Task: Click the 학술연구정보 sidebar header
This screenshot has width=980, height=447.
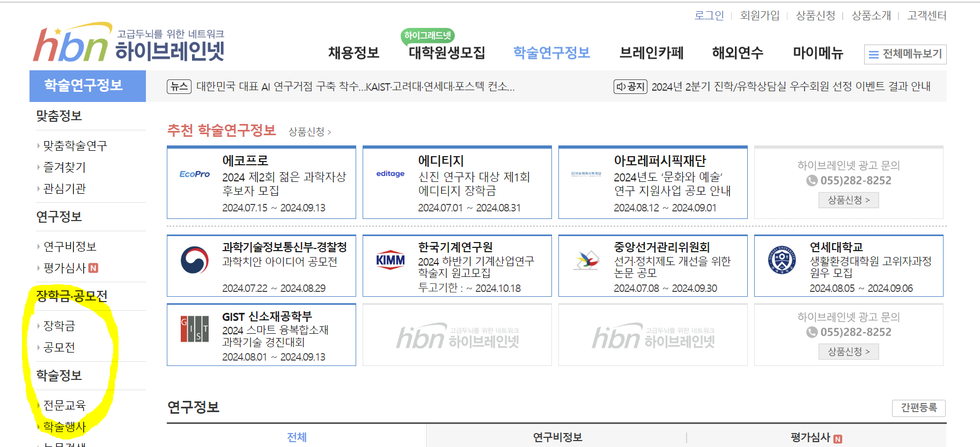Action: coord(87,86)
